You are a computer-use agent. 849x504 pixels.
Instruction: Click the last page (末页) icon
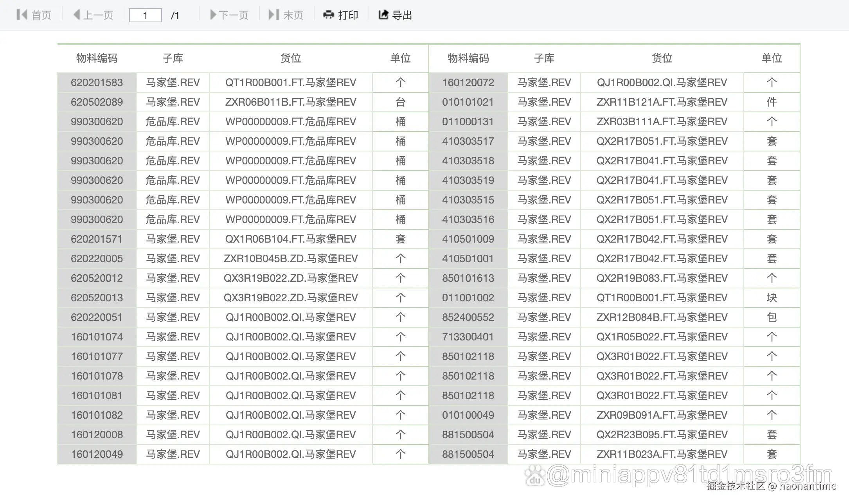(273, 15)
